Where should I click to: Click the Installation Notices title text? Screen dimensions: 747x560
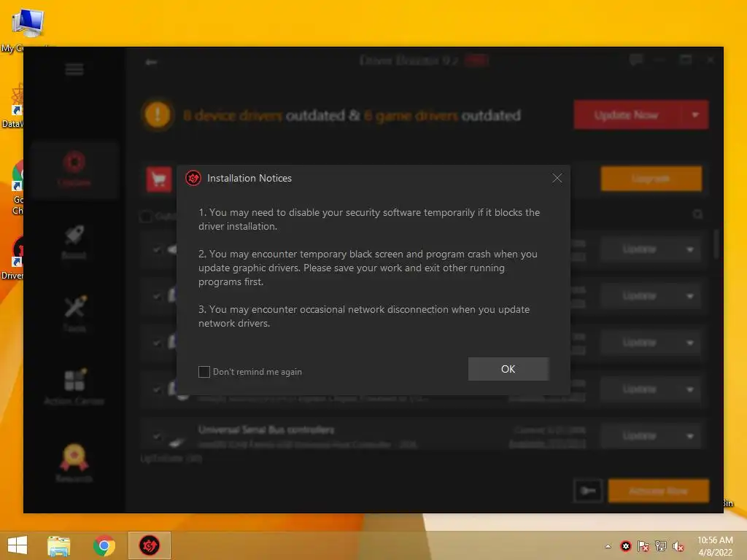pyautogui.click(x=249, y=178)
